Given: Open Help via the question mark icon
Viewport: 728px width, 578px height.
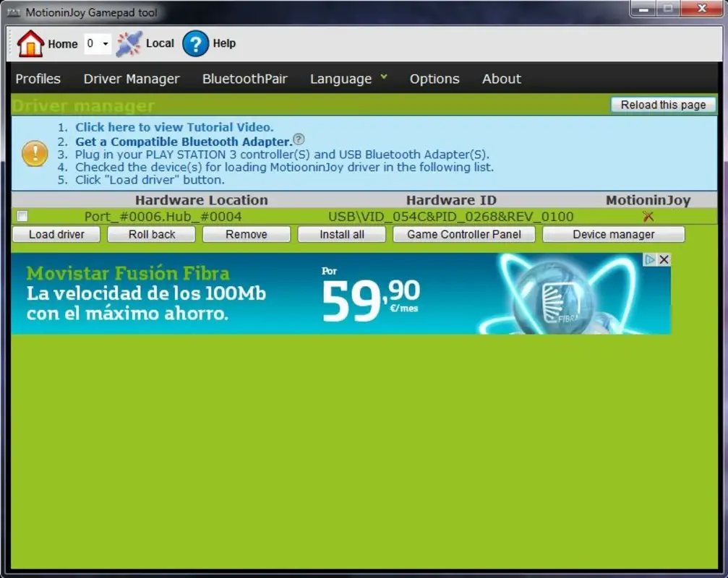Looking at the screenshot, I should pyautogui.click(x=194, y=44).
